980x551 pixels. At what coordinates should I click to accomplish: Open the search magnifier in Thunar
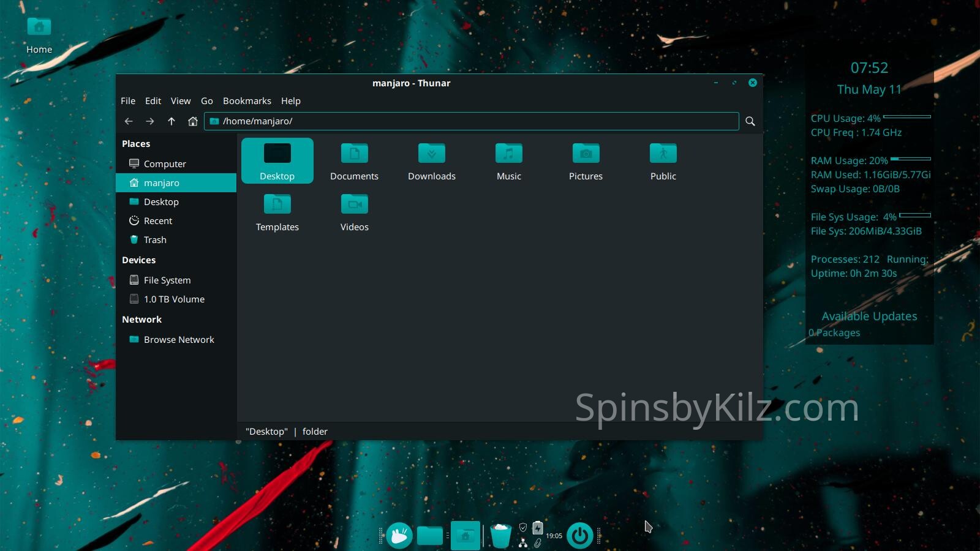point(750,121)
